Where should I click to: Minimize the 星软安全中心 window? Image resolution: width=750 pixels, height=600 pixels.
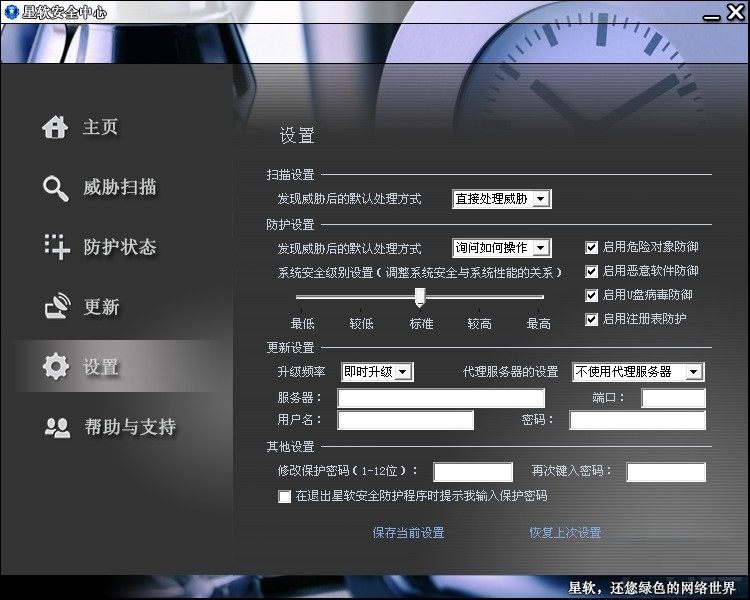tap(711, 17)
